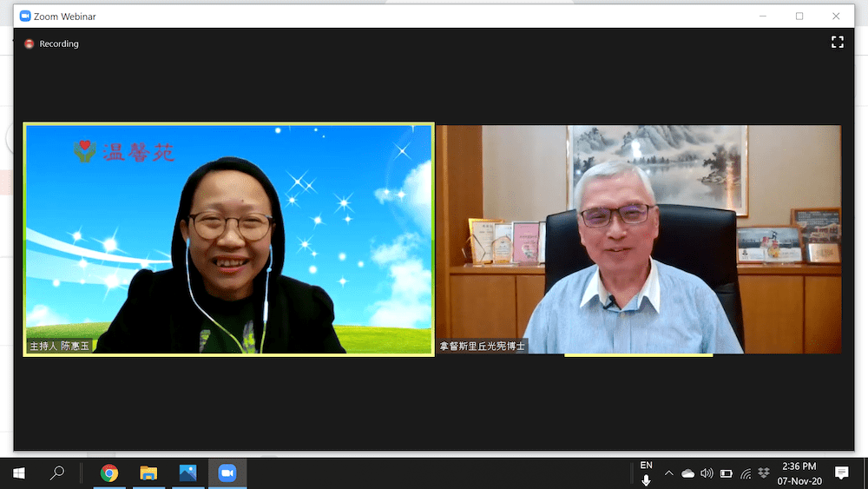Open the Wi-Fi network panel
Viewport: 868px width, 489px height.
click(x=745, y=473)
